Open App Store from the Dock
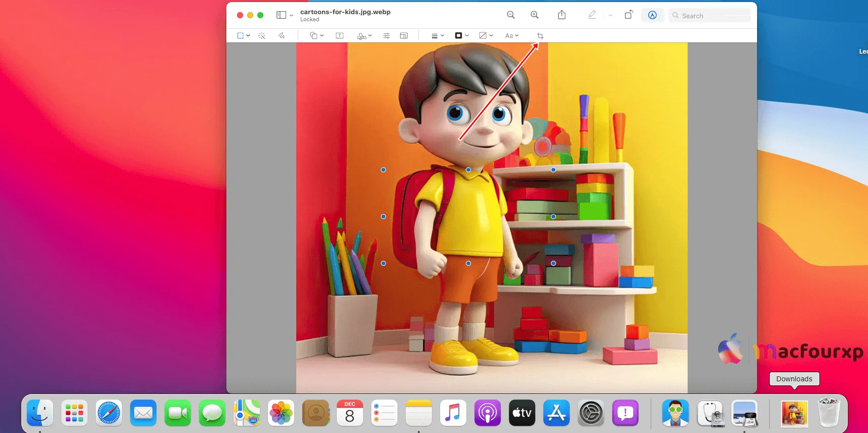The width and height of the screenshot is (868, 433). 557,413
